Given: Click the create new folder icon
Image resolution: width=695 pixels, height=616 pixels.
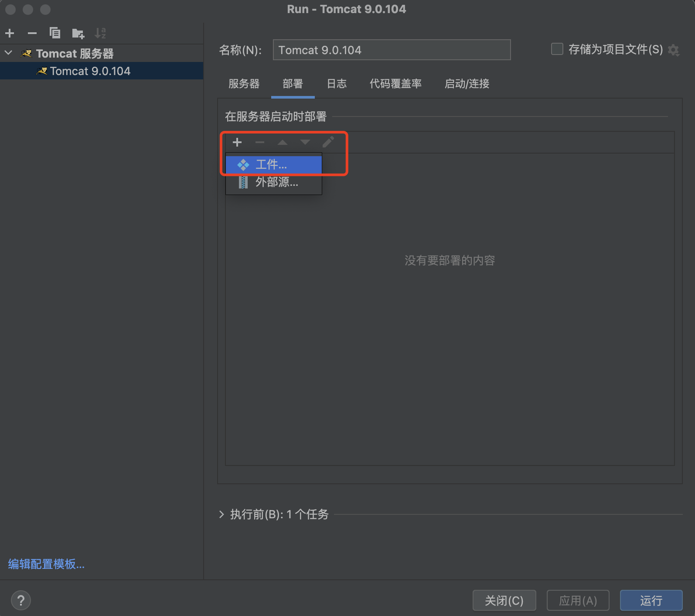Looking at the screenshot, I should [x=78, y=33].
